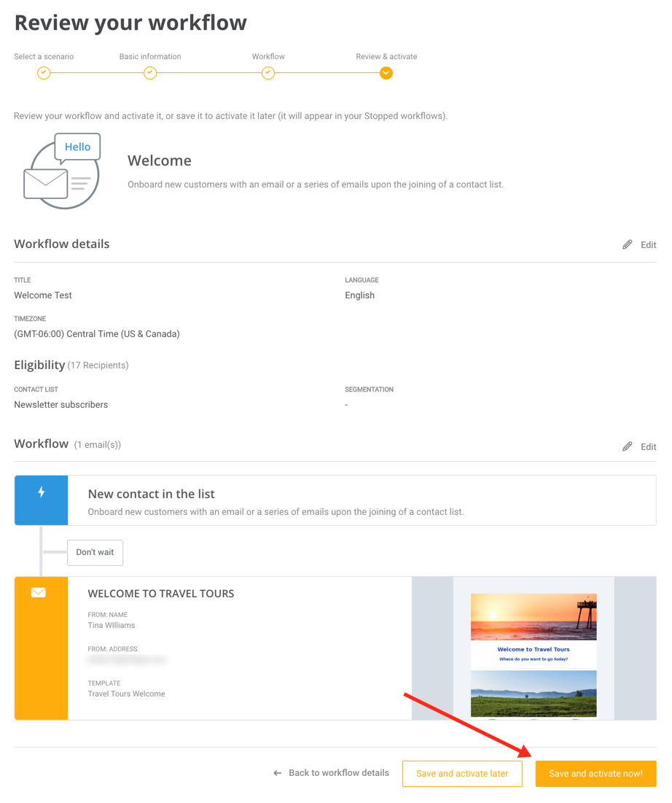Click Save and activate later
Viewport: 672px width, 803px height.
pyautogui.click(x=462, y=773)
